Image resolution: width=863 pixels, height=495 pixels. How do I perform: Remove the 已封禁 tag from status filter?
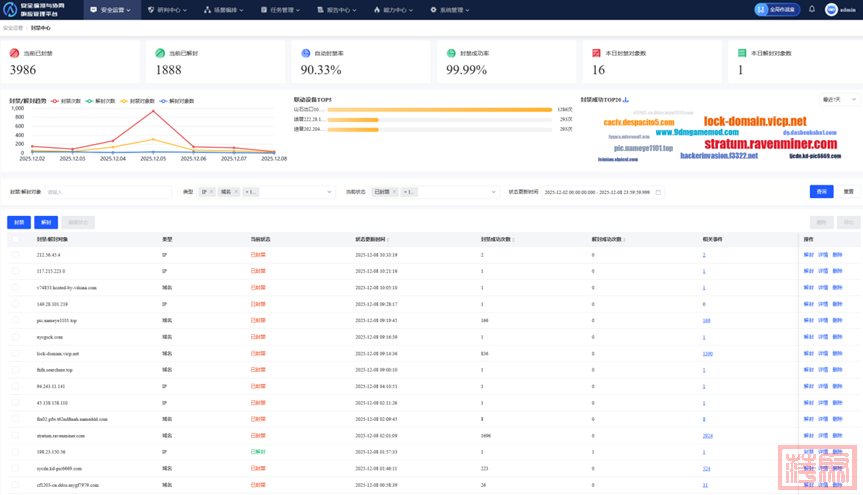394,192
